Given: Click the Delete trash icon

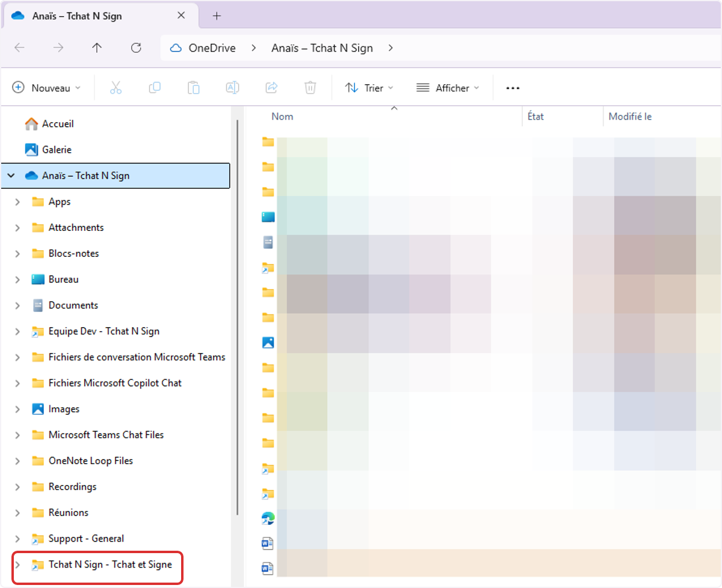Looking at the screenshot, I should [x=310, y=88].
